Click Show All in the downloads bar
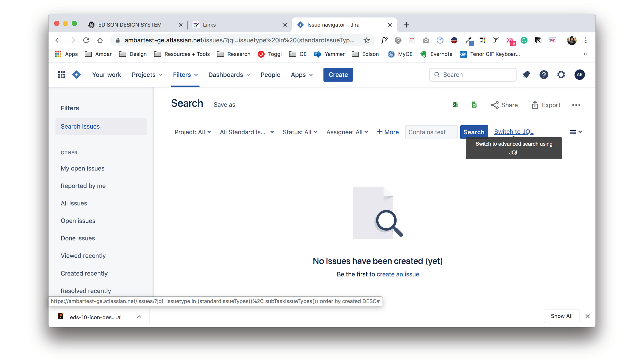Viewport: 644px width, 362px height. pos(561,316)
